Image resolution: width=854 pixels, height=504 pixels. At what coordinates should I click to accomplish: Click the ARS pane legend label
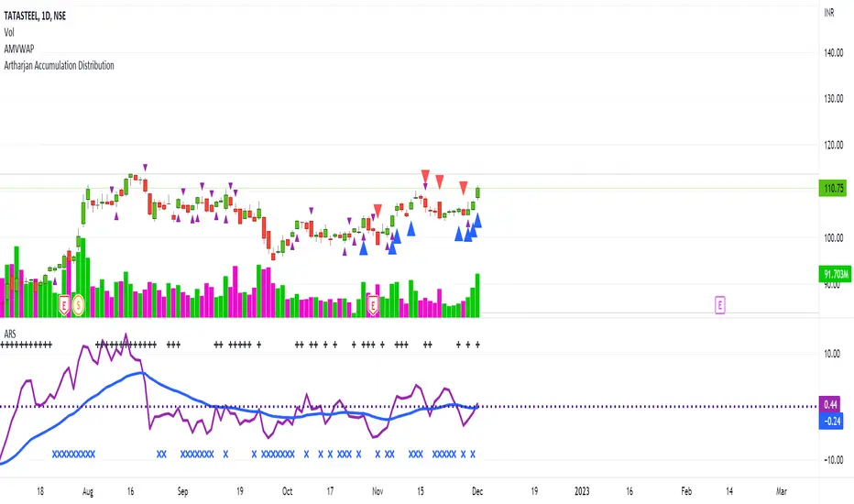11,331
